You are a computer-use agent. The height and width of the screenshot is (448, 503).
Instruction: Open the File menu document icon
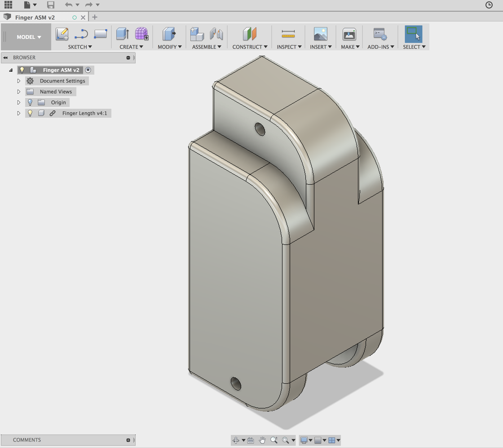pyautogui.click(x=27, y=5)
